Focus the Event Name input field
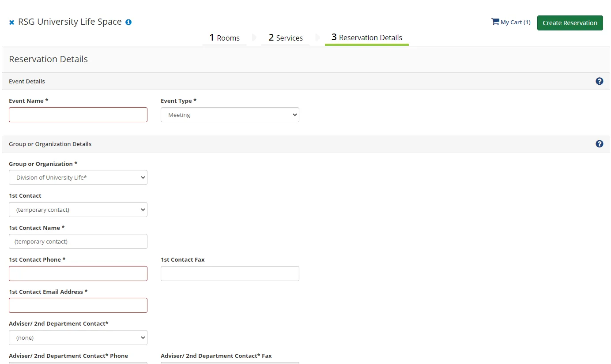611x364 pixels. pyautogui.click(x=78, y=115)
